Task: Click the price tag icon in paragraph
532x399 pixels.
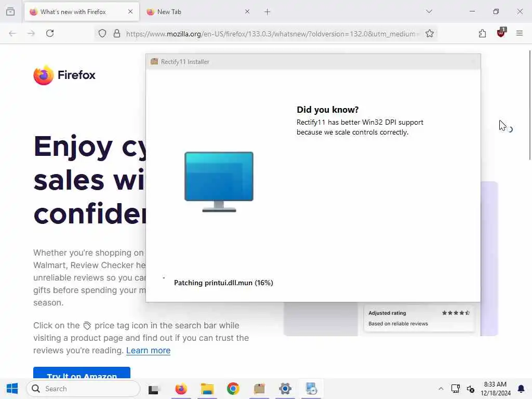Action: tap(87, 326)
